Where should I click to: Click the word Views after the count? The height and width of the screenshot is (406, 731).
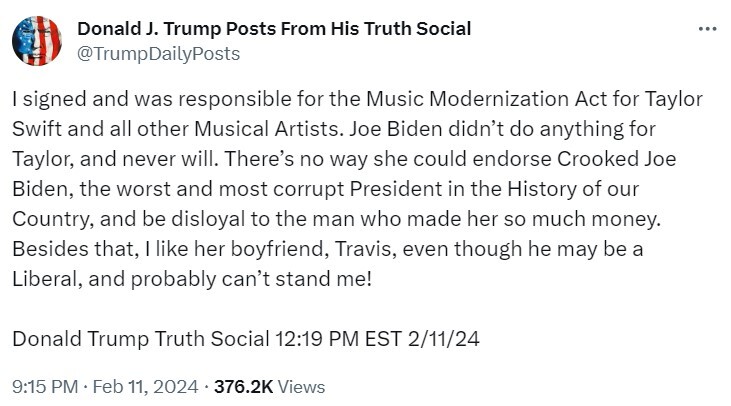pos(301,385)
